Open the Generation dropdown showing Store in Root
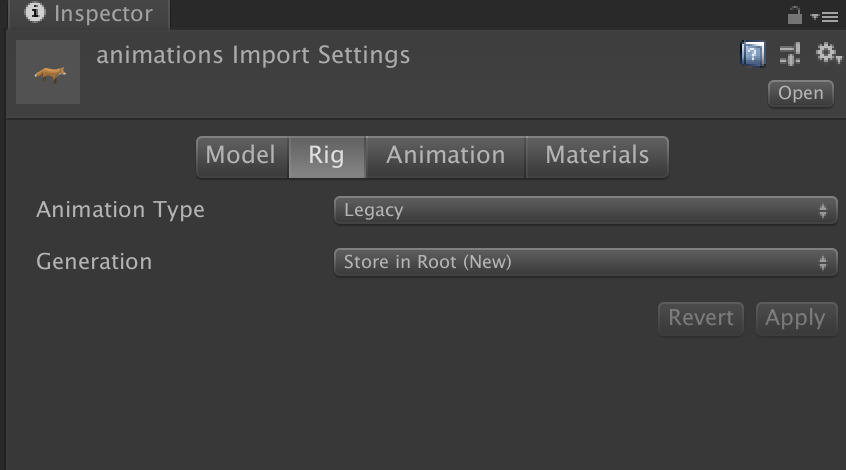This screenshot has height=470, width=846. pyautogui.click(x=585, y=262)
